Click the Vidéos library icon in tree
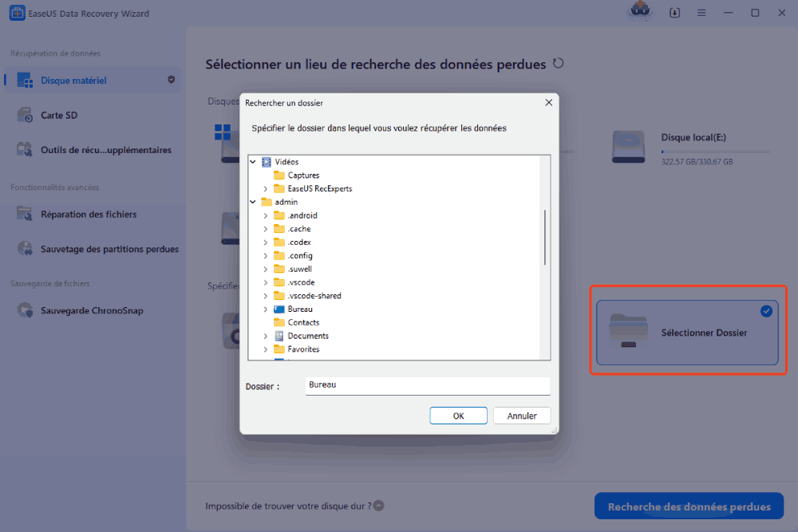Image resolution: width=798 pixels, height=532 pixels. [x=267, y=162]
